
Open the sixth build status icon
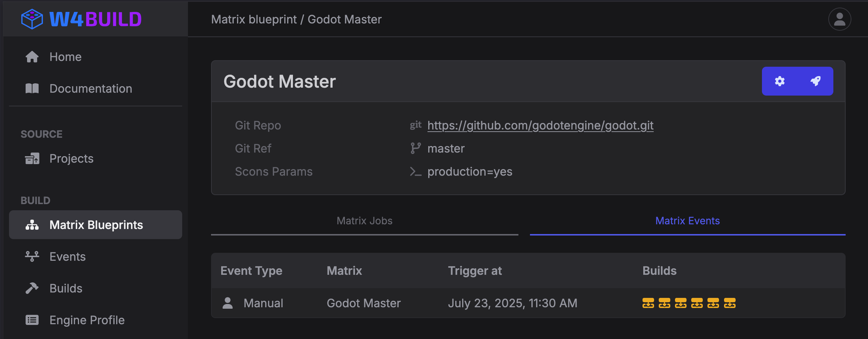(730, 303)
